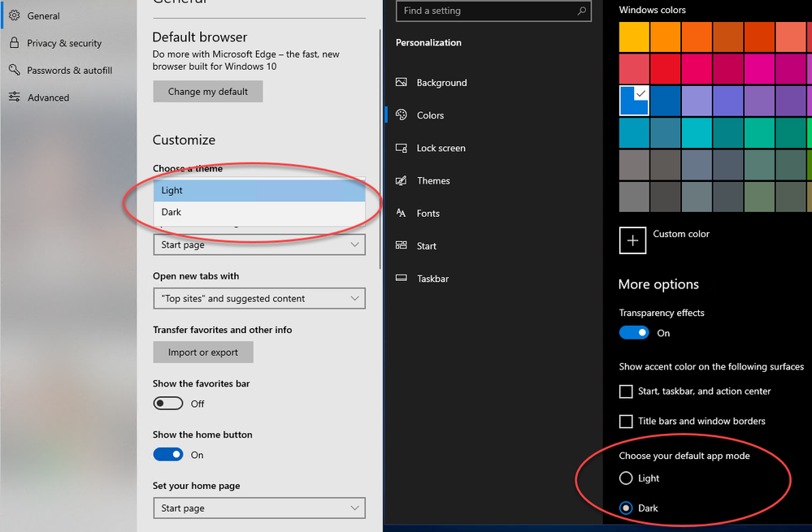The height and width of the screenshot is (532, 812).
Task: Click the Start tiles icon
Action: pyautogui.click(x=402, y=245)
